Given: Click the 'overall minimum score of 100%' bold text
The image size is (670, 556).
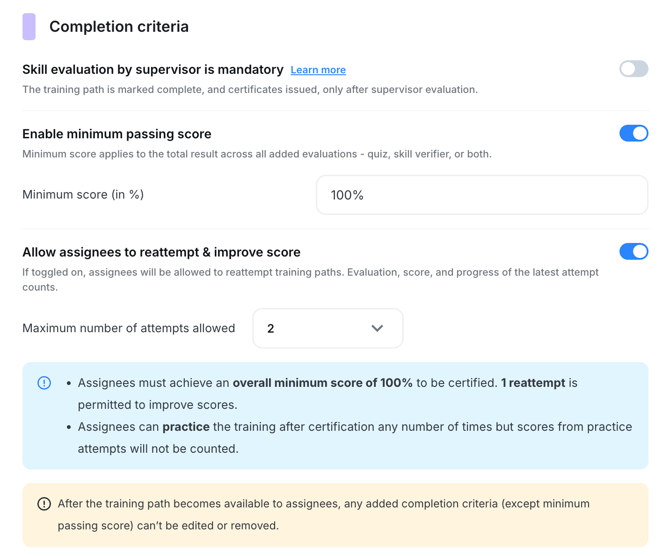Looking at the screenshot, I should point(322,383).
